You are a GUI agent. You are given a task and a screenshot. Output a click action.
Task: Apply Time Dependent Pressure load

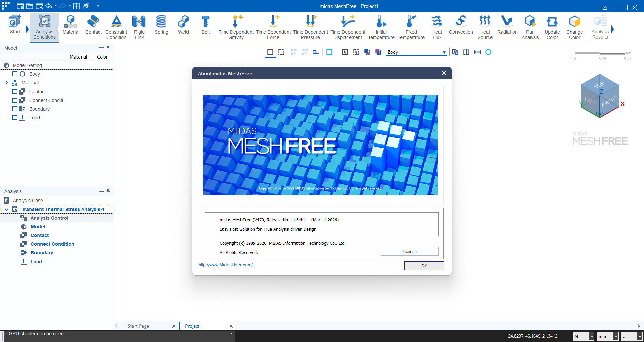(x=310, y=27)
